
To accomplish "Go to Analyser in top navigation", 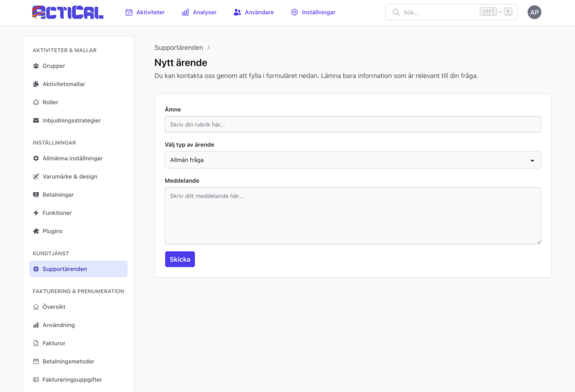I will pyautogui.click(x=199, y=12).
